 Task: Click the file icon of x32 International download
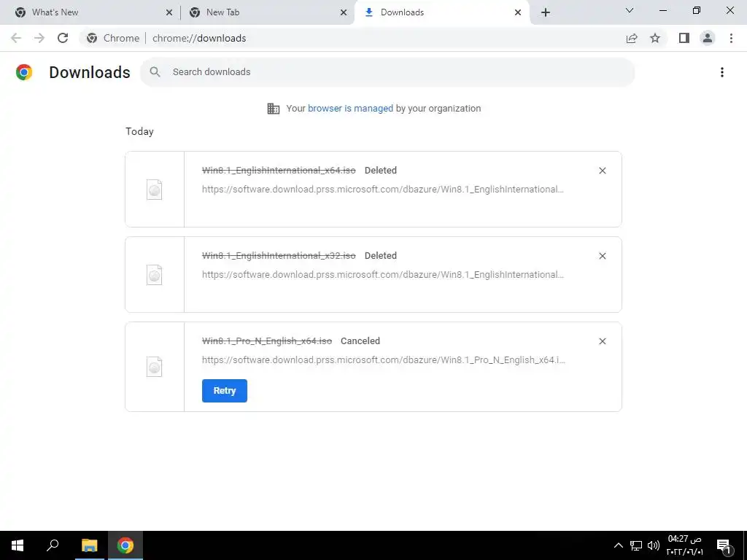tap(155, 275)
